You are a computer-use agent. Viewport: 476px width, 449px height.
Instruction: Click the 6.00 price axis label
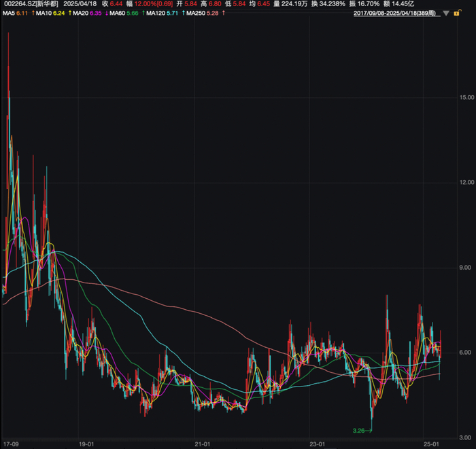tap(468, 353)
